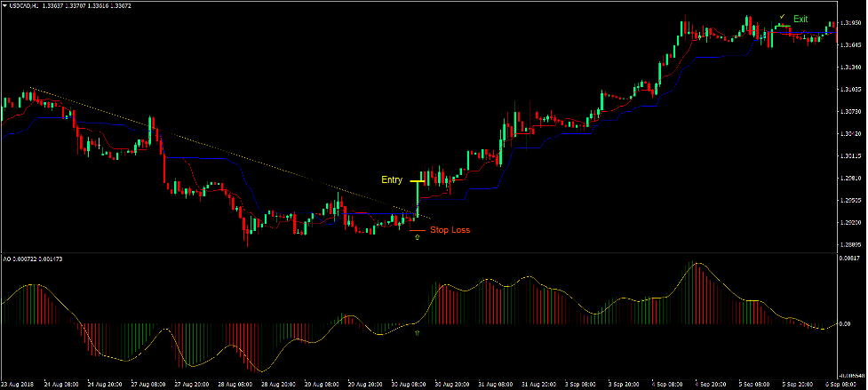The image size is (868, 390).
Task: Select the 6 Sep 08:00 time label
Action: [x=841, y=384]
